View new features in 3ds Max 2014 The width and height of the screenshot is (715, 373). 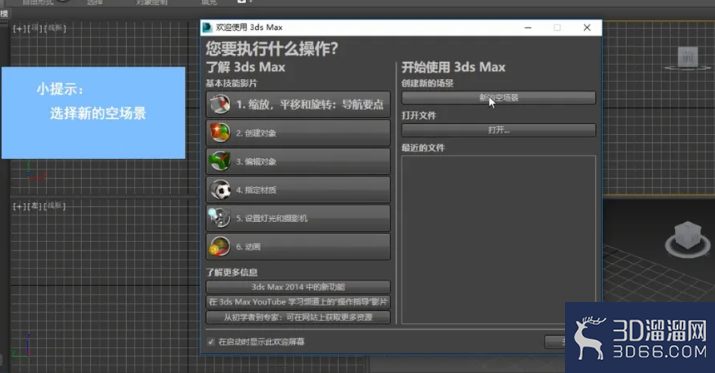click(x=298, y=287)
